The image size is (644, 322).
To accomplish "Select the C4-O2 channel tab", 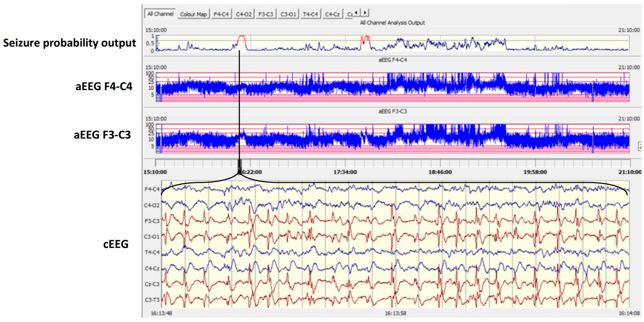I will [243, 14].
